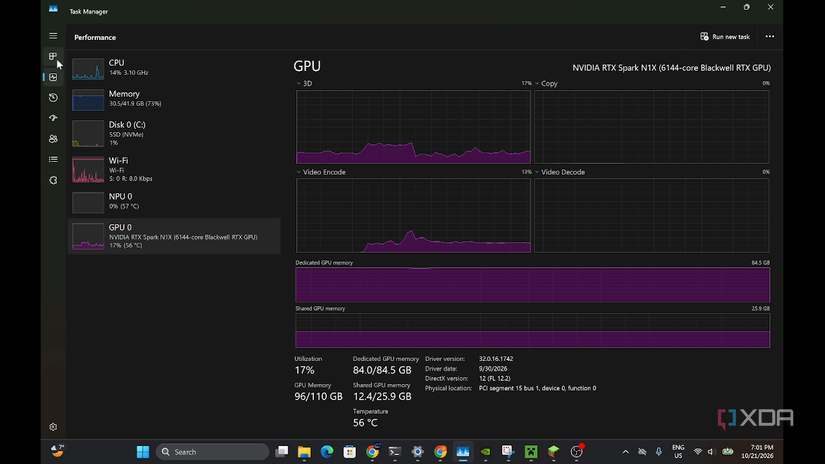Open the Users sidebar icon

coord(53,139)
